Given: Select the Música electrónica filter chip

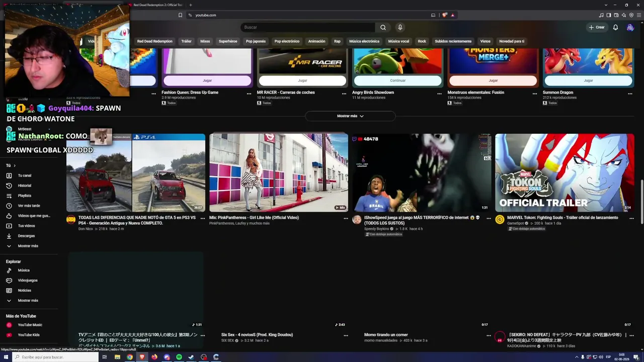Looking at the screenshot, I should point(364,41).
